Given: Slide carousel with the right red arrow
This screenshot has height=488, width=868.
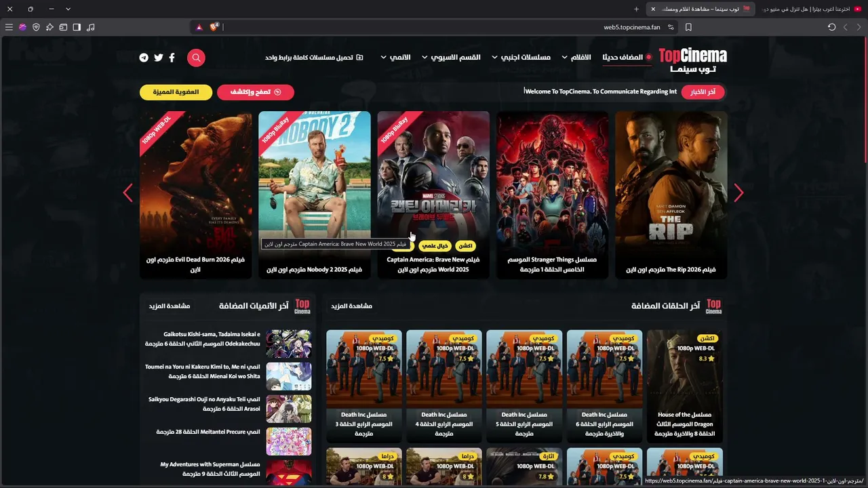Looking at the screenshot, I should point(738,193).
